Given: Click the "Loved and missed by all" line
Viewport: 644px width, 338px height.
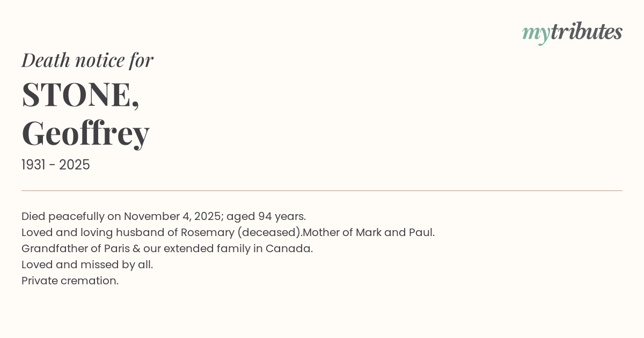Looking at the screenshot, I should coord(87,264).
